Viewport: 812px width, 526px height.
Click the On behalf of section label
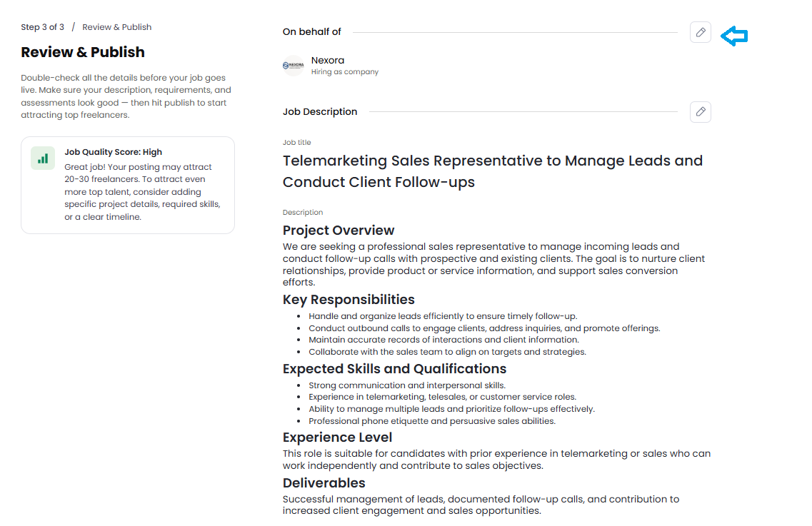[312, 32]
